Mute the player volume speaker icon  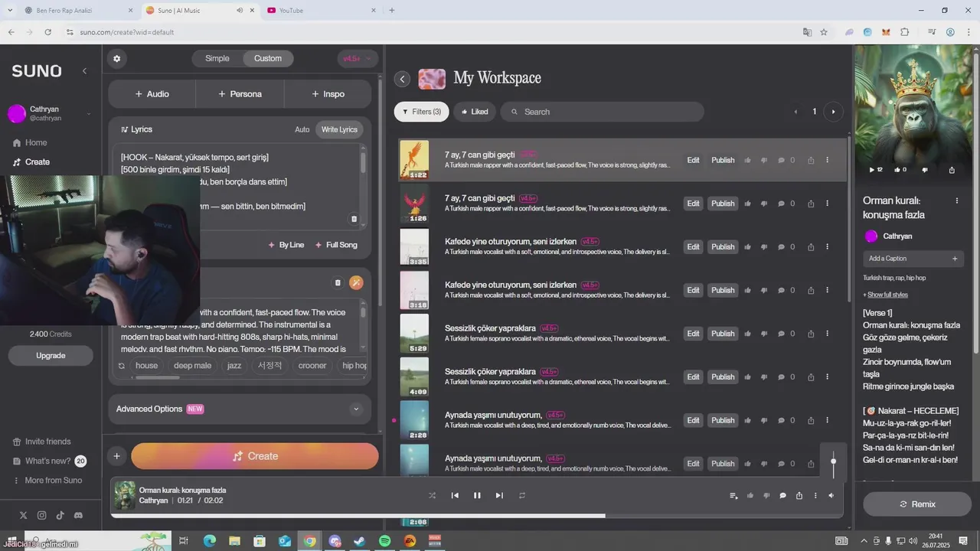click(831, 496)
